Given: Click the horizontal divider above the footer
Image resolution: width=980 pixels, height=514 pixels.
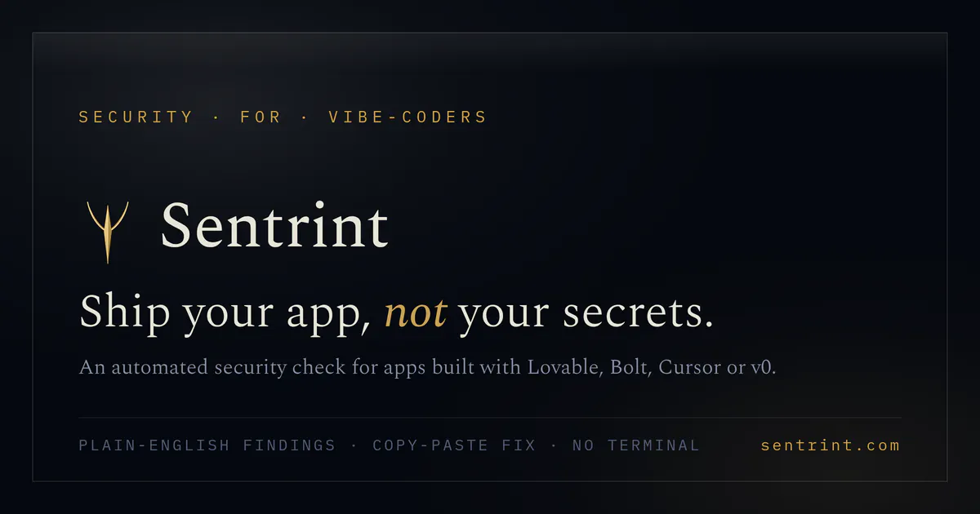Looking at the screenshot, I should [490, 418].
